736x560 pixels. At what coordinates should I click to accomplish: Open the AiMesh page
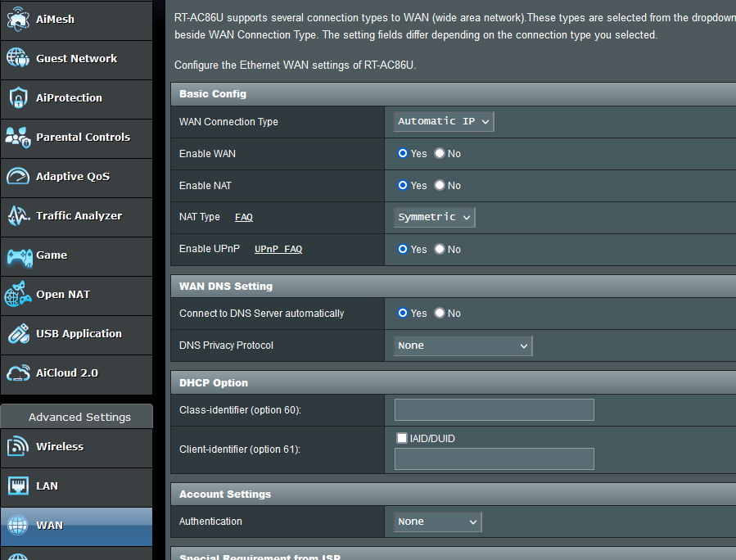(76, 20)
